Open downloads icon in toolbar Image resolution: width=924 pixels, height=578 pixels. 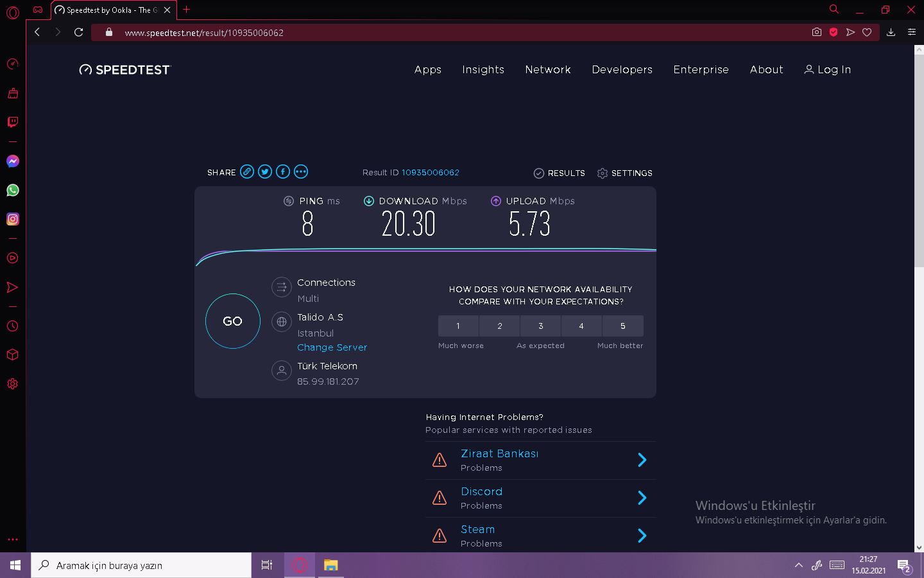[x=891, y=32]
